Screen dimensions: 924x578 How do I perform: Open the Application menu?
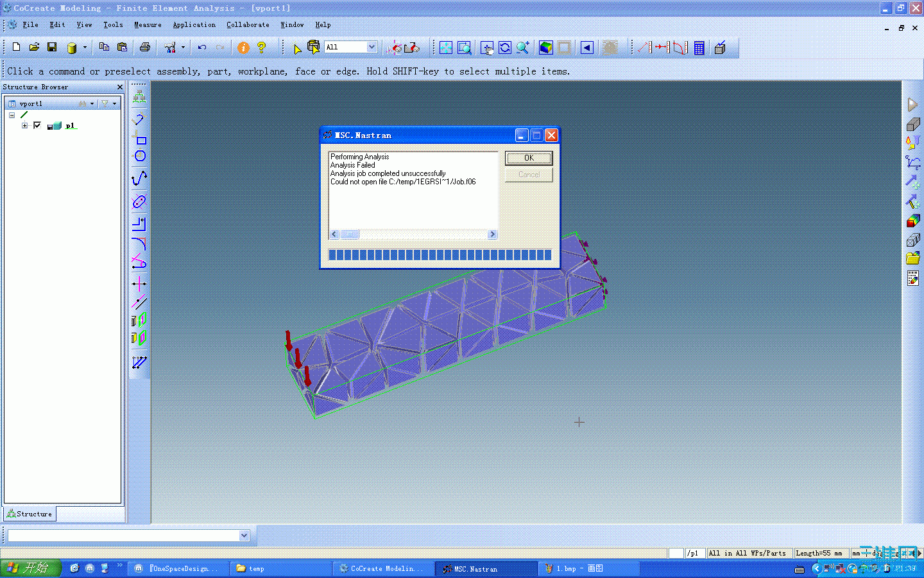point(194,24)
